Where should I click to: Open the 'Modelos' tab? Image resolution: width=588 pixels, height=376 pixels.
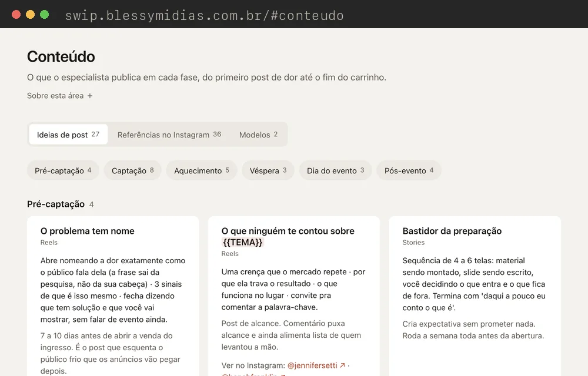coord(258,135)
